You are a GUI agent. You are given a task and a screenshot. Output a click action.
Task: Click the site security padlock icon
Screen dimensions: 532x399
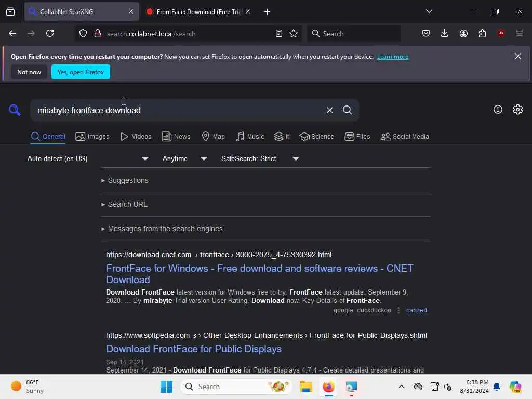(x=98, y=33)
